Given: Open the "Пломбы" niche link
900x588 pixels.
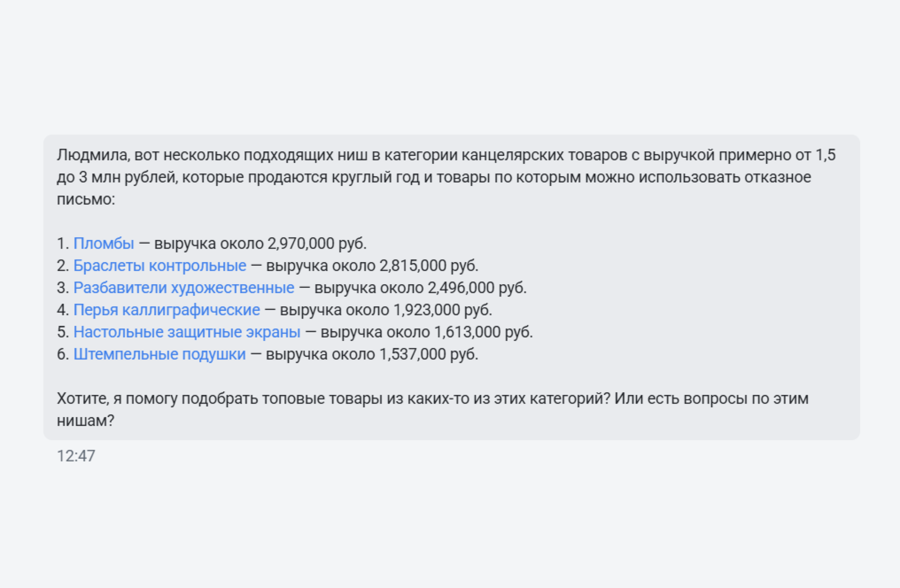Looking at the screenshot, I should 103,244.
